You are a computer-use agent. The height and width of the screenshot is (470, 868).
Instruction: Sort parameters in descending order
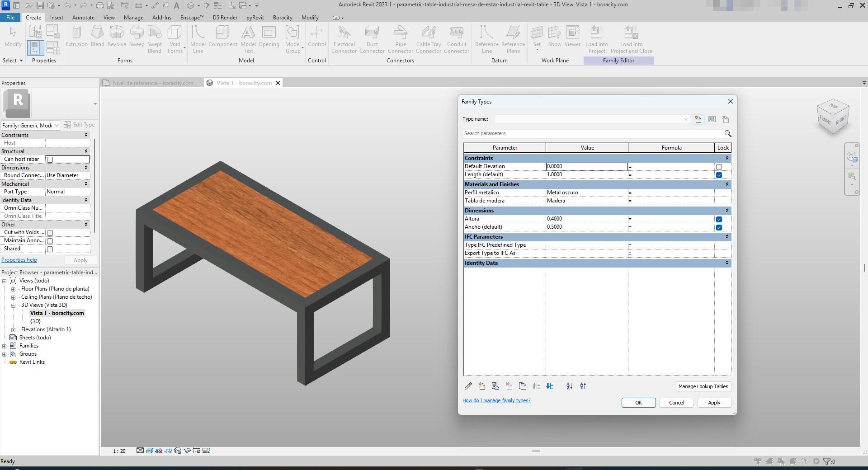[x=583, y=386]
